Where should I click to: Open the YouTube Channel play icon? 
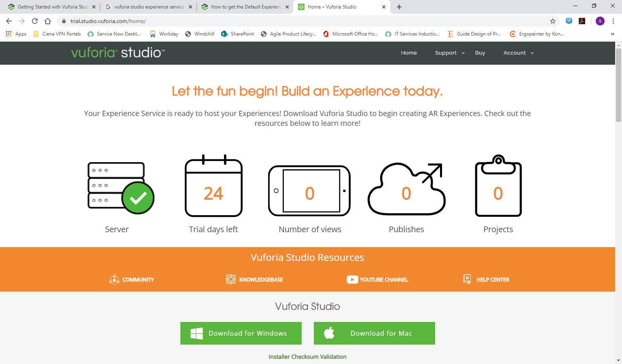point(352,279)
